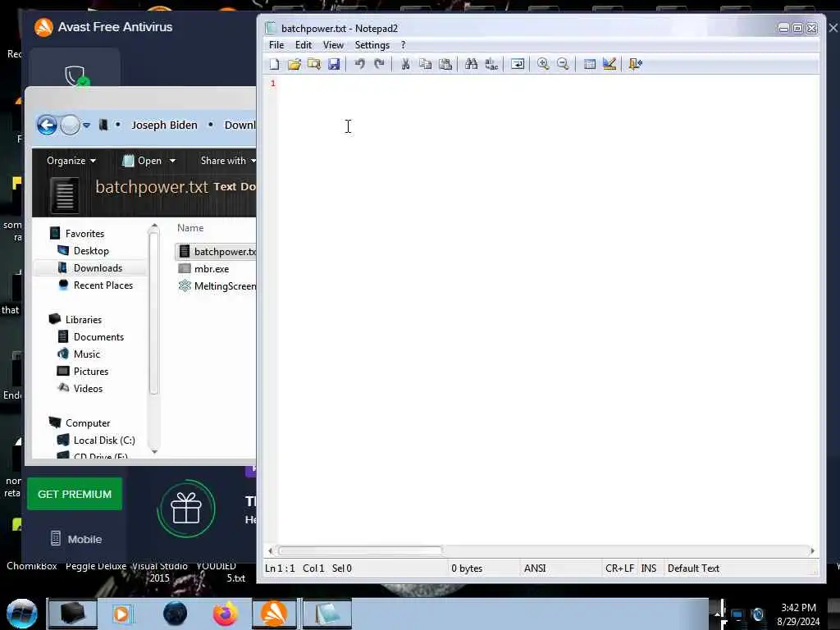Zoom in with the magnifier plus icon
Viewport: 840px width, 630px height.
543,64
